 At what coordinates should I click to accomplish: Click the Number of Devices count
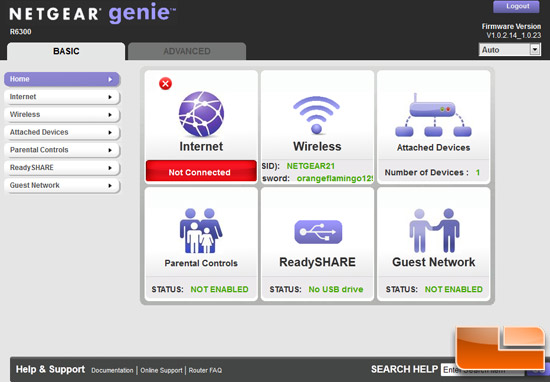pos(478,173)
